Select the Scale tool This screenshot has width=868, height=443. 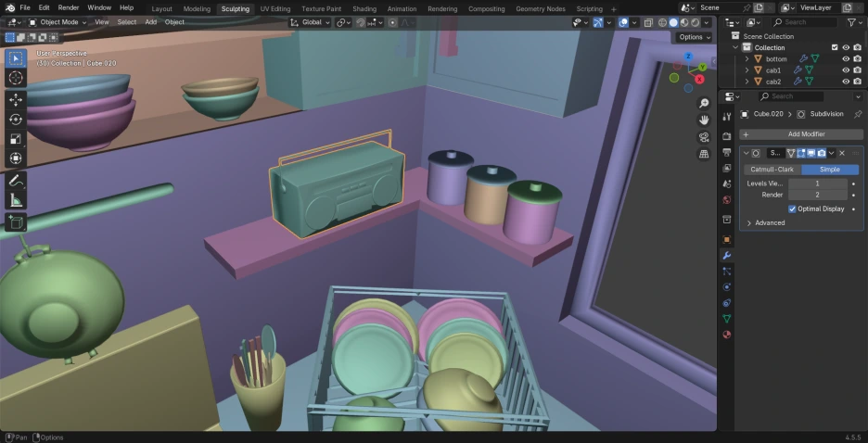pos(16,139)
